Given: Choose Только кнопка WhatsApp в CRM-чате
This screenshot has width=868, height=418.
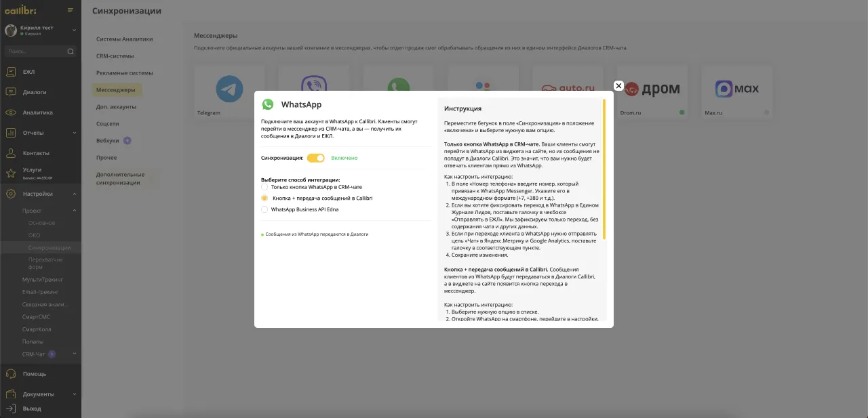Looking at the screenshot, I should 264,187.
